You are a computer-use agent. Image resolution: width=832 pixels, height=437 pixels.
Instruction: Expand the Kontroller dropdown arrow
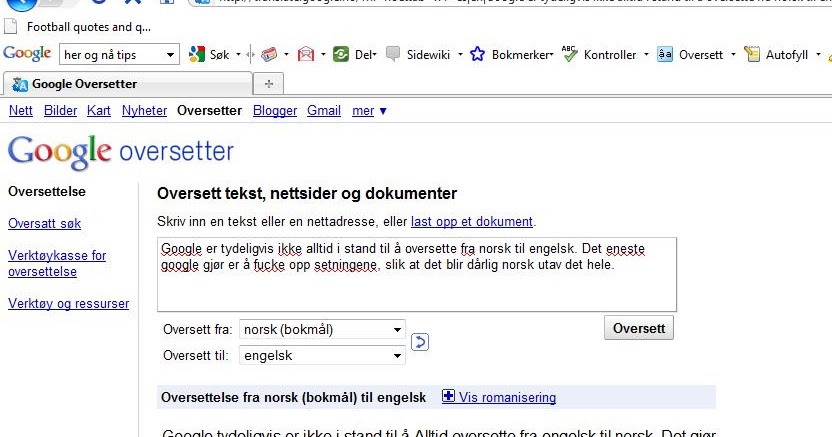tap(646, 54)
